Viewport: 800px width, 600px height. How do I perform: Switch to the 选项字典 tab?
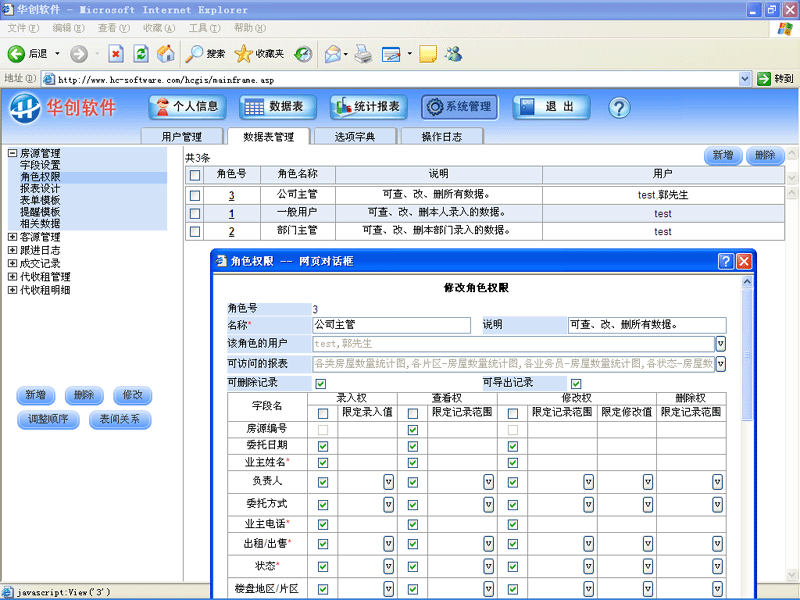[x=356, y=137]
